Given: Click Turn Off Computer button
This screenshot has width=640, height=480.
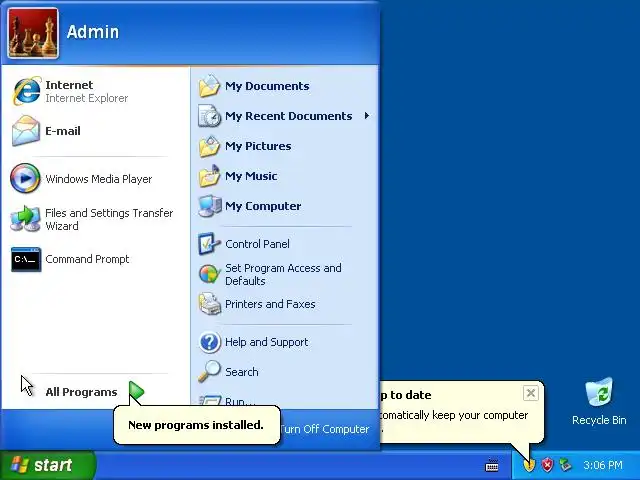Looking at the screenshot, I should [325, 429].
